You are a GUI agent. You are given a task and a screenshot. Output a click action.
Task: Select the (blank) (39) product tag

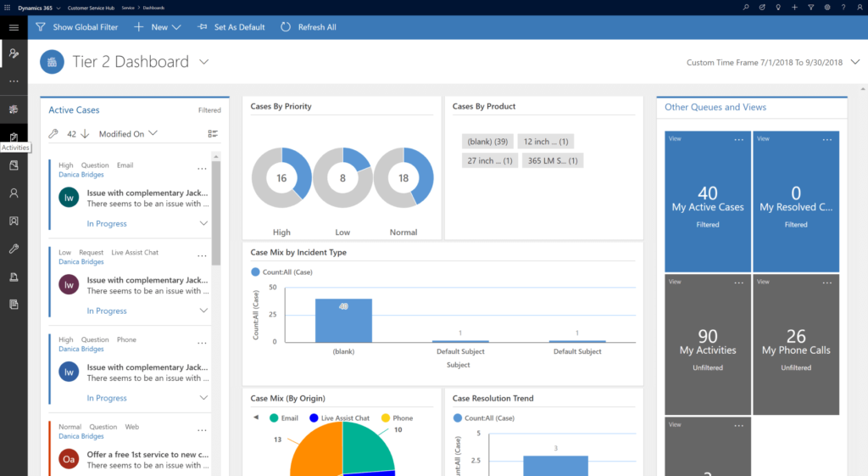click(x=487, y=142)
